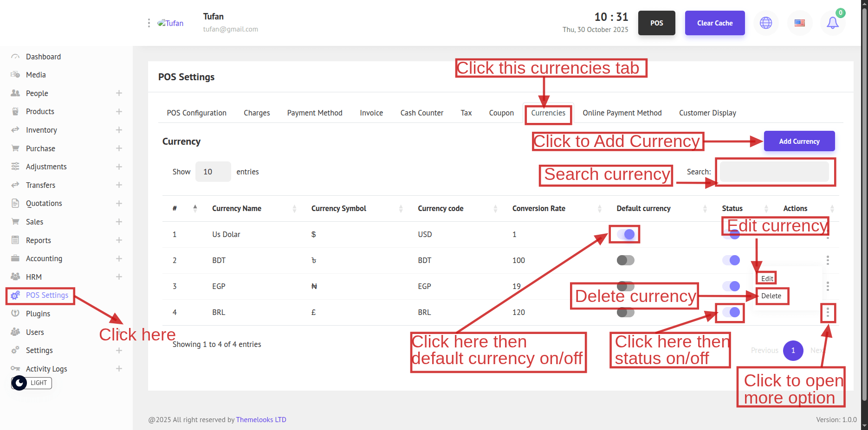Expand the Products sidebar menu
The image size is (868, 430).
pyautogui.click(x=119, y=112)
